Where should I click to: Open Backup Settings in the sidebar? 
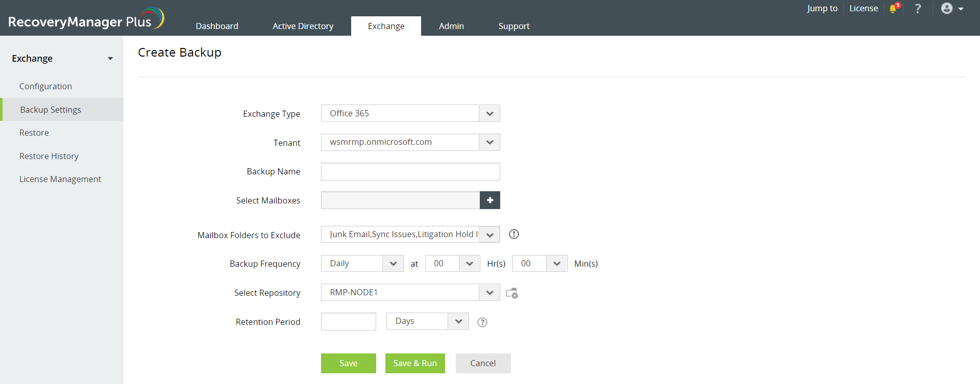click(62, 110)
